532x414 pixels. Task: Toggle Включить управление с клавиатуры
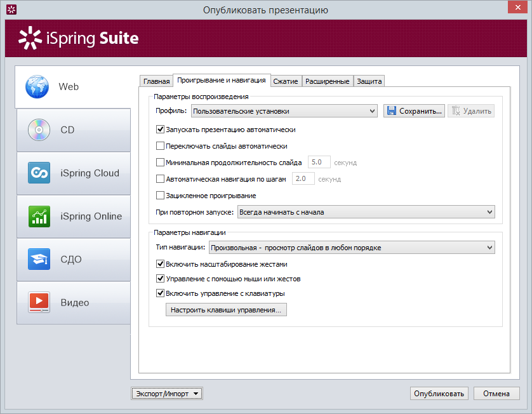[160, 293]
